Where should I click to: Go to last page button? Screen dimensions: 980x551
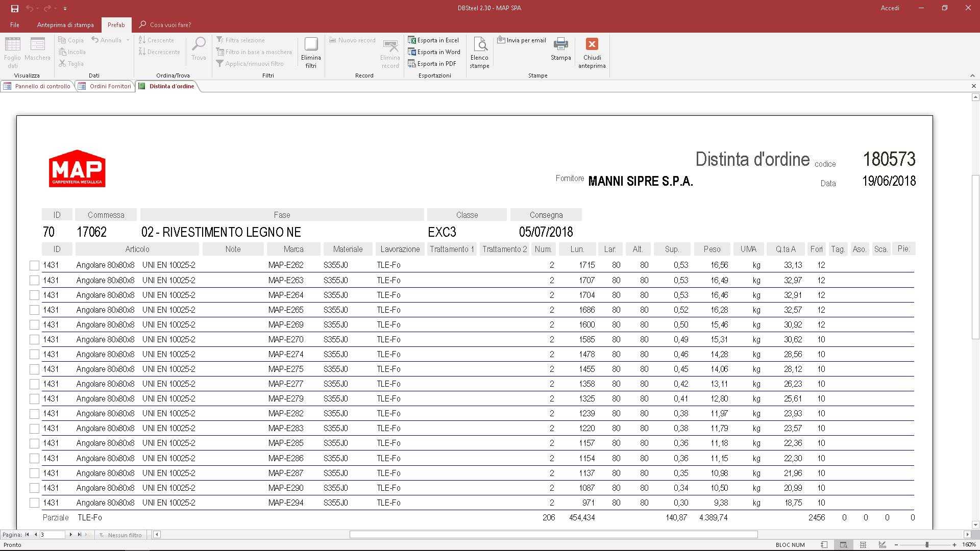pos(79,535)
